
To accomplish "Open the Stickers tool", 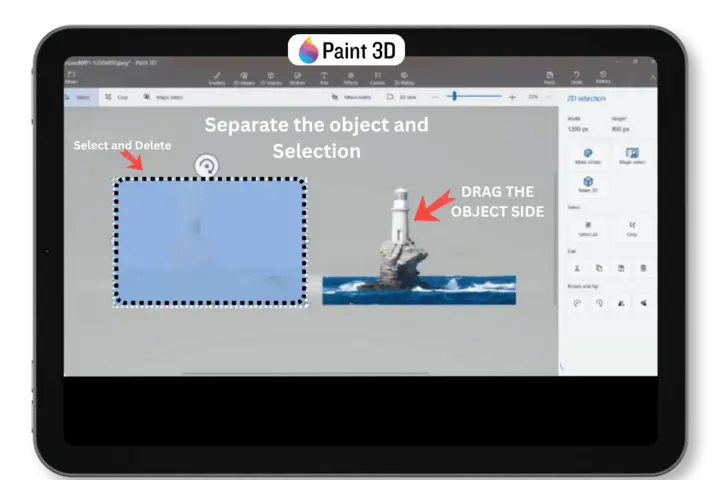I will [297, 77].
